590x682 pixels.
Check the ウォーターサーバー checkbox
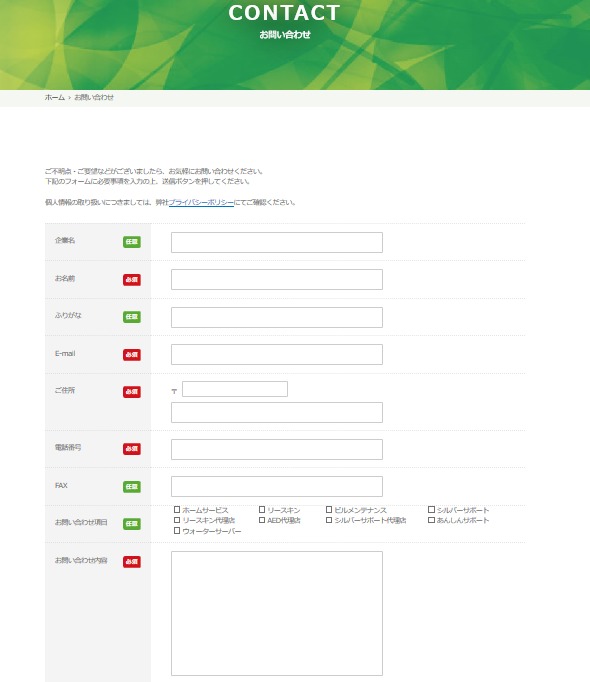click(x=177, y=531)
